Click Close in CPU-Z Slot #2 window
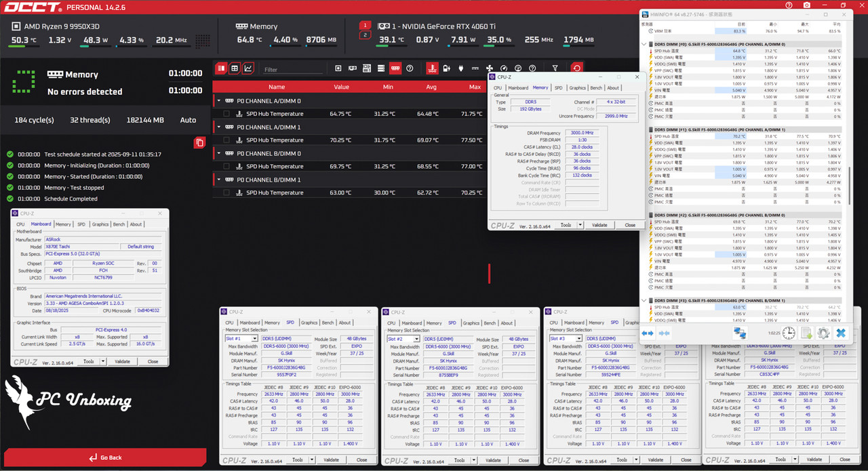868x471 pixels. [524, 459]
